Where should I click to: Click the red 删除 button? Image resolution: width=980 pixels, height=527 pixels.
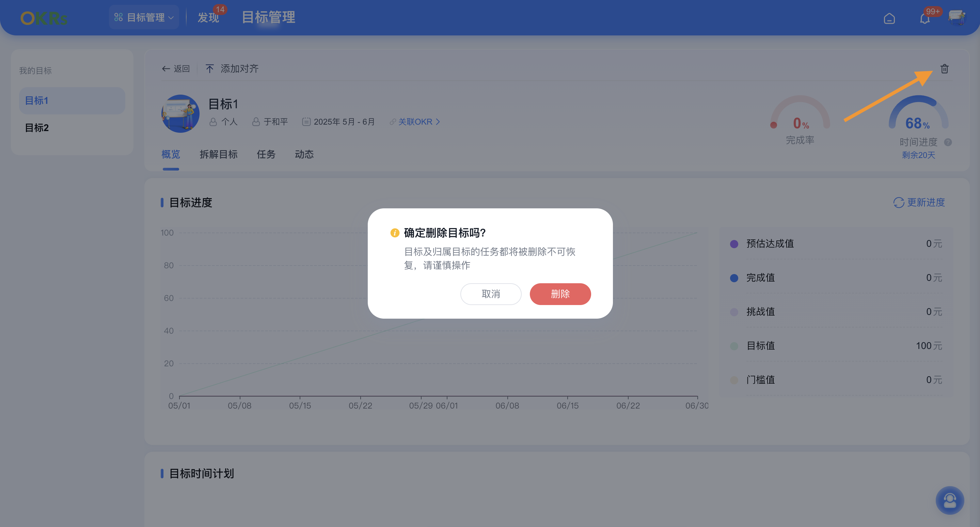(x=560, y=294)
